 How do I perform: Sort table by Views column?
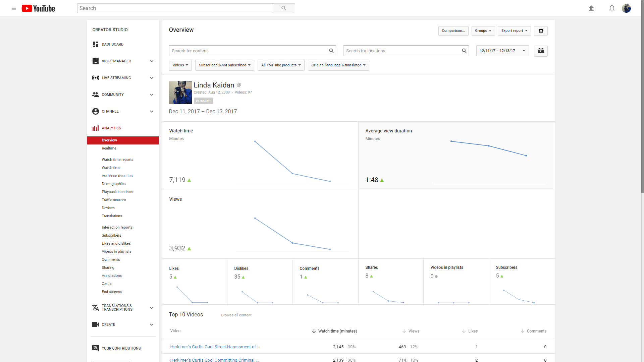click(411, 331)
